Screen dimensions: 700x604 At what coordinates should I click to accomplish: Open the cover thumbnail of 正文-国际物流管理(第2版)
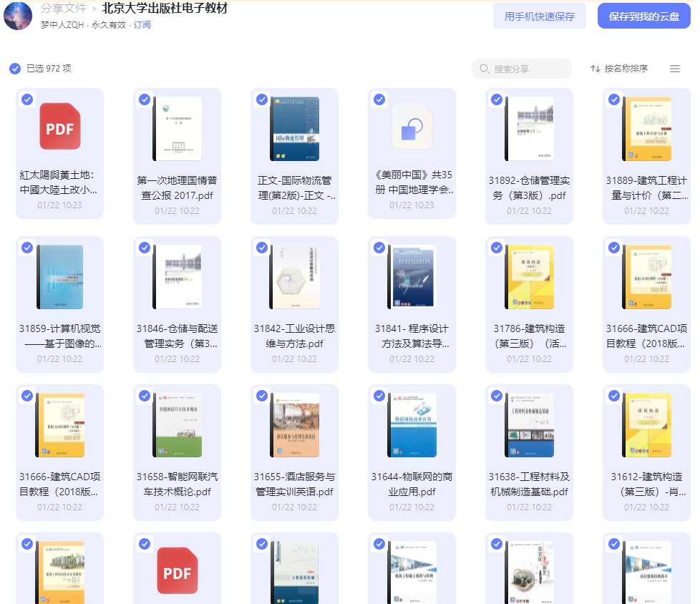tap(295, 129)
